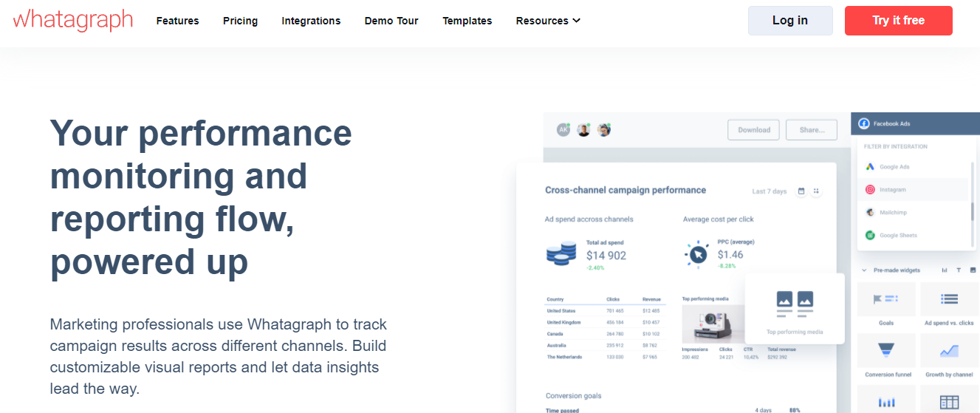
Task: Click the drag-handle dots icon in report header
Action: (816, 191)
